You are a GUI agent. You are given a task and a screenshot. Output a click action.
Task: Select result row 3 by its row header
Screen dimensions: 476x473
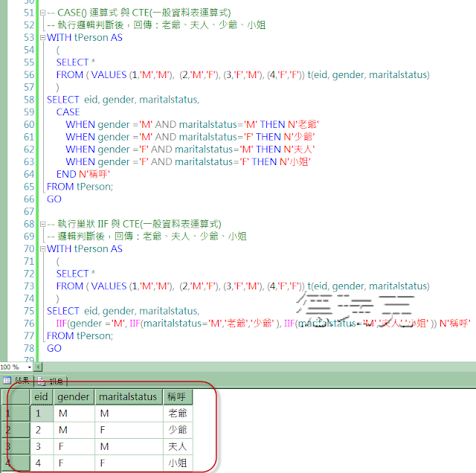tap(16, 446)
